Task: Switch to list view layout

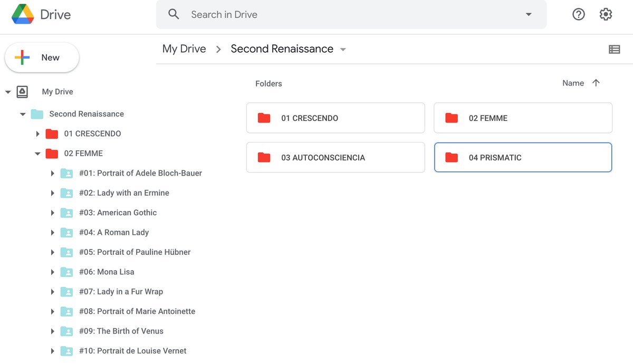Action: pos(614,49)
